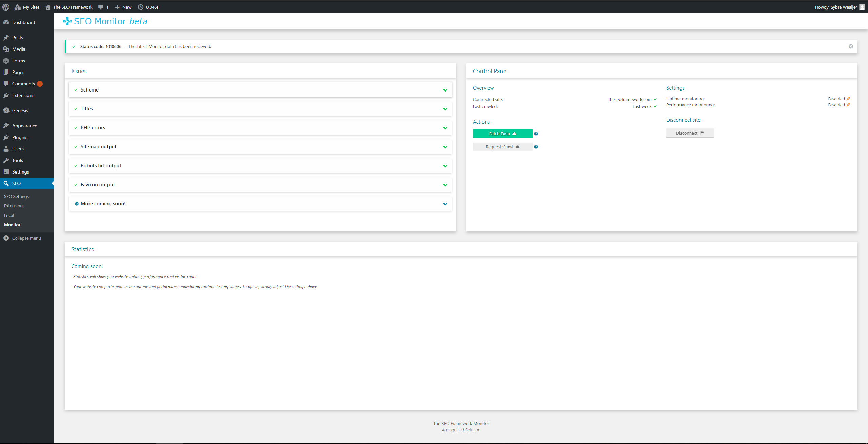This screenshot has height=444, width=868.
Task: Expand the Favicon output issue row
Action: point(260,185)
